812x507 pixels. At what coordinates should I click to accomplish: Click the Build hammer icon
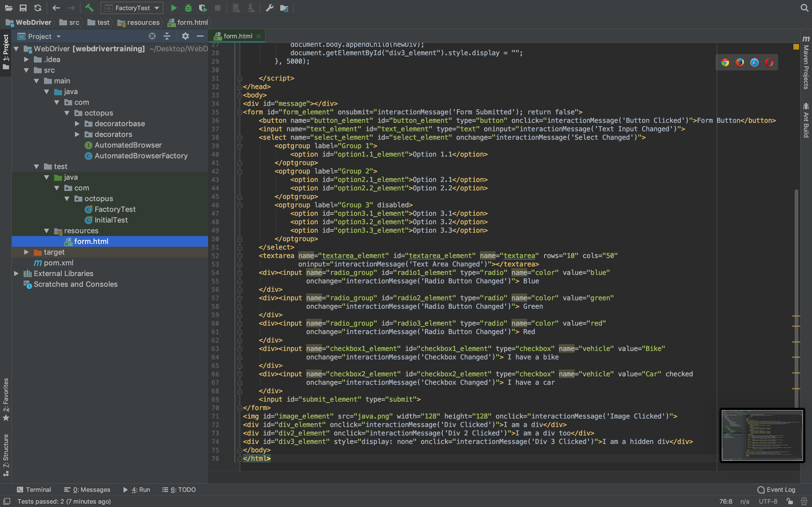coord(89,8)
